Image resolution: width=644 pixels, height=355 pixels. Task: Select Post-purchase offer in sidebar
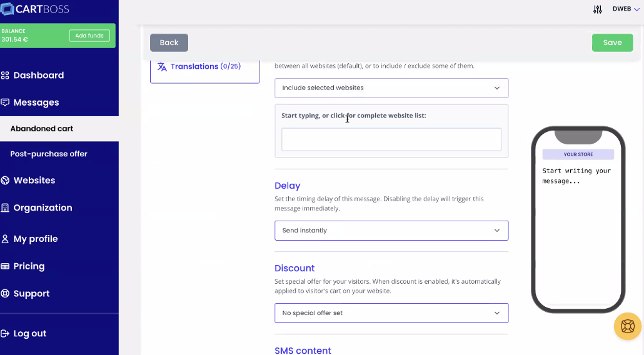[49, 154]
